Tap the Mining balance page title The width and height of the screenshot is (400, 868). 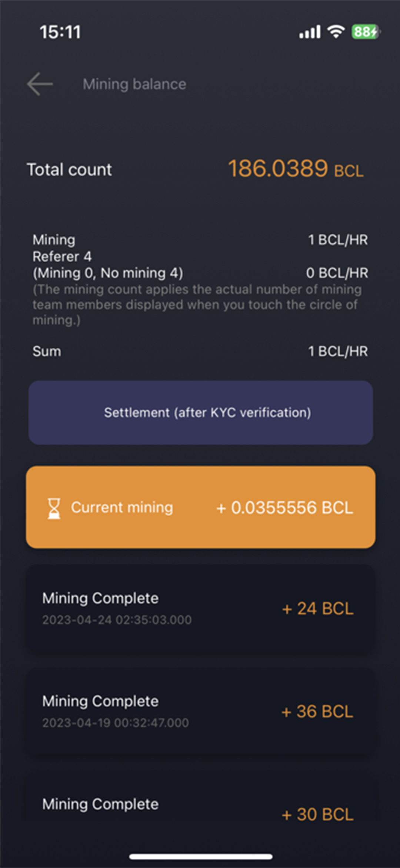[134, 84]
